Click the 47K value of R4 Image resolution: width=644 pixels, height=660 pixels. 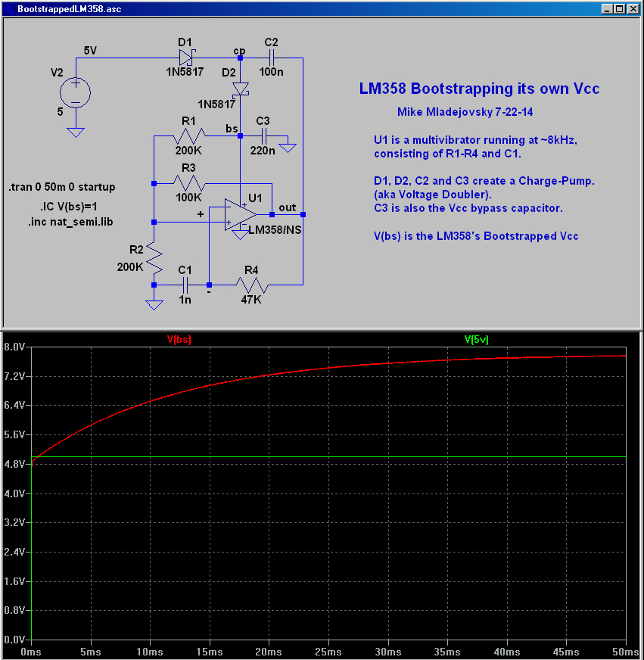251,300
